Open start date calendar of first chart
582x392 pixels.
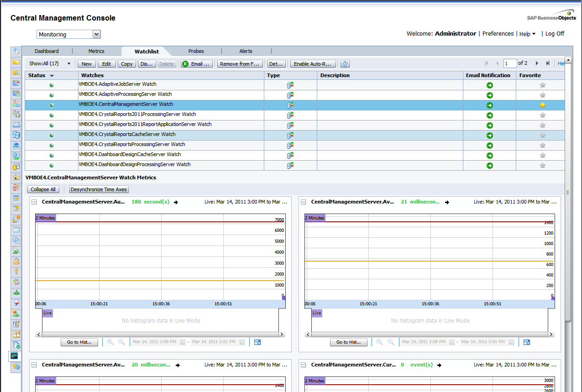[182, 342]
